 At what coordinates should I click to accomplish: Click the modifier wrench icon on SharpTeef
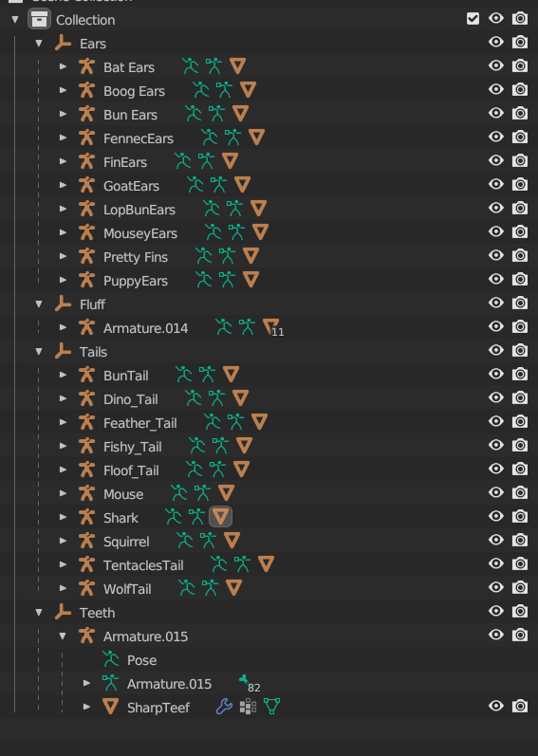tap(224, 707)
